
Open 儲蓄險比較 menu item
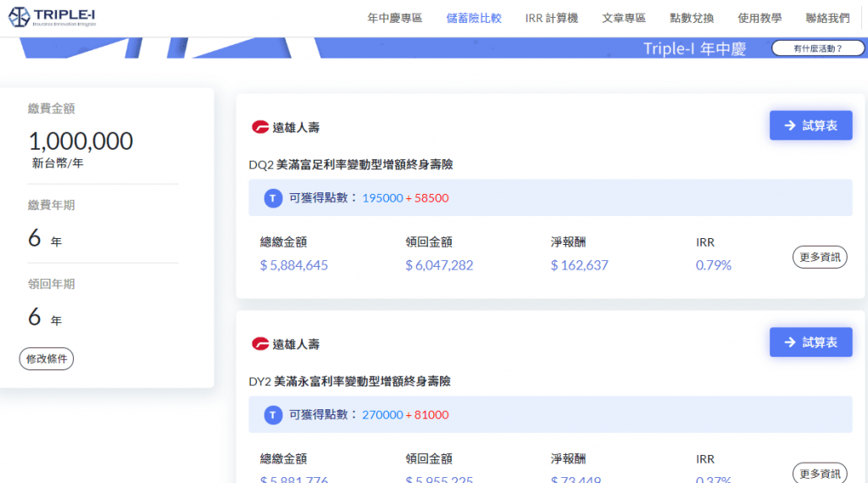(x=474, y=19)
